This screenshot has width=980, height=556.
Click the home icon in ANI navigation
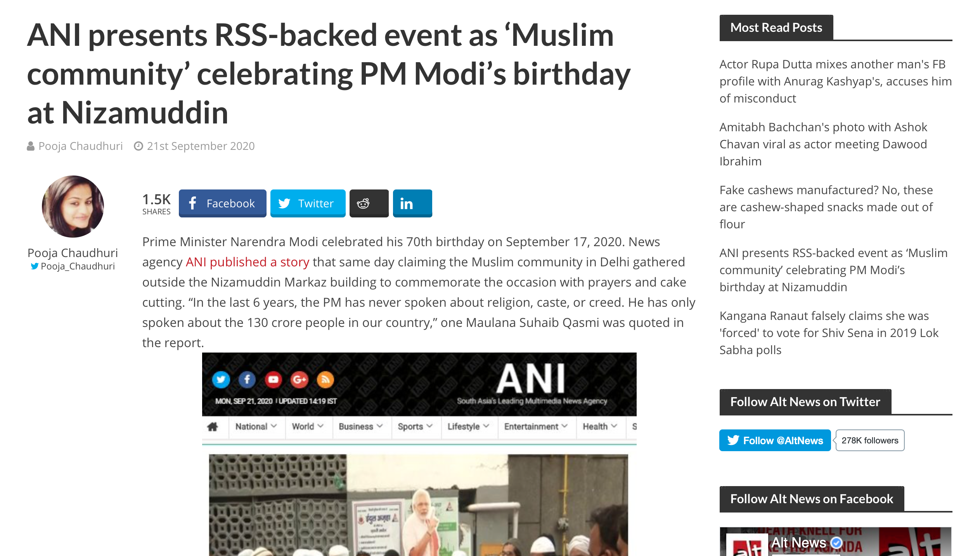coord(213,427)
